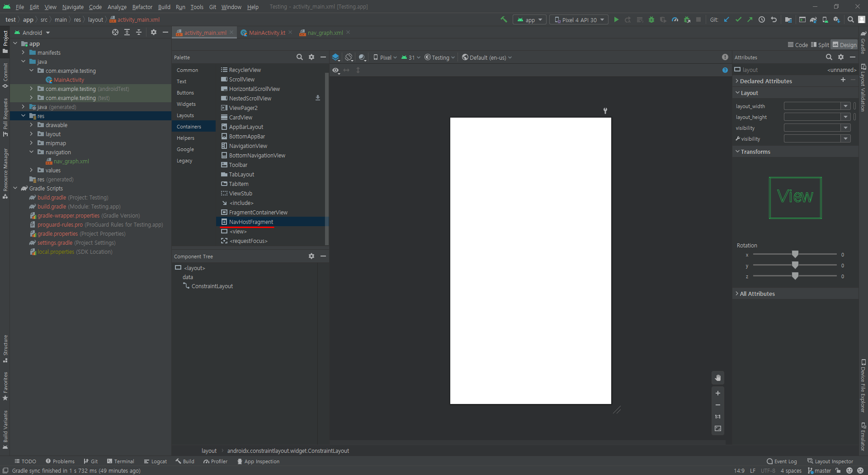Toggle the Resource Manager side panel
Image resolution: width=868 pixels, height=475 pixels.
[x=5, y=173]
